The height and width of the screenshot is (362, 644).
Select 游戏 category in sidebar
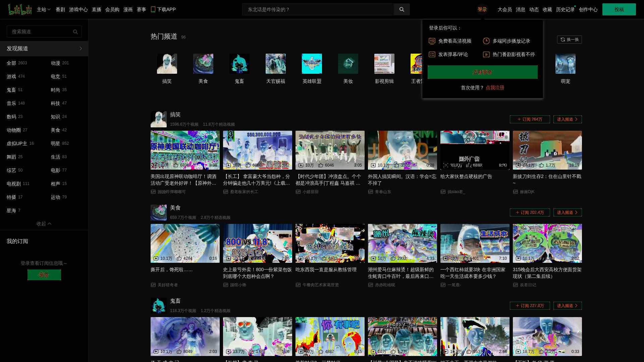16,76
